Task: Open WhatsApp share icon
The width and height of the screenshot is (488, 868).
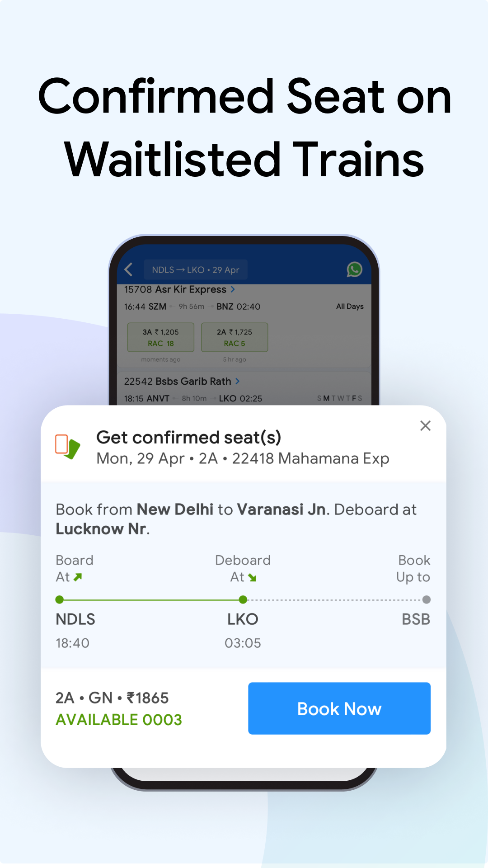Action: pyautogui.click(x=354, y=269)
